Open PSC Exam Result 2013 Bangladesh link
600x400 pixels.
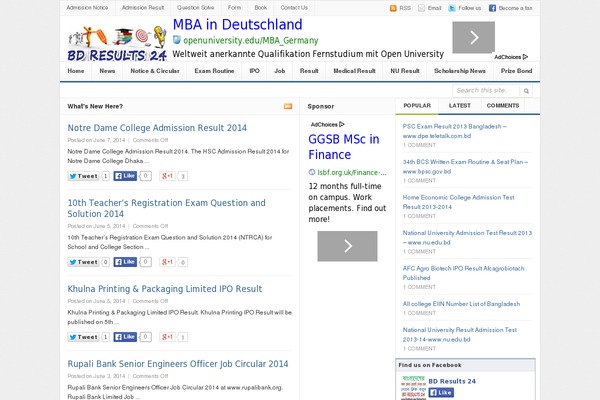(x=467, y=127)
